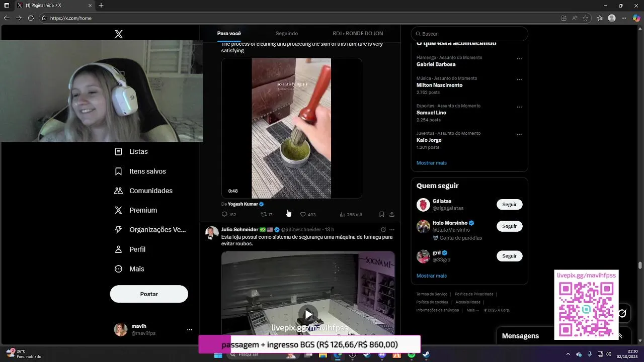
Task: Click Mostrar mais under trending topics
Action: point(431,163)
